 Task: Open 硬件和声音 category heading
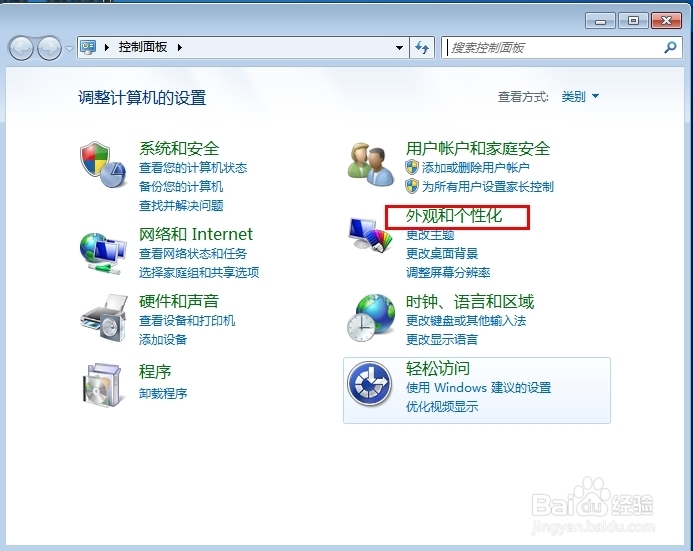179,301
